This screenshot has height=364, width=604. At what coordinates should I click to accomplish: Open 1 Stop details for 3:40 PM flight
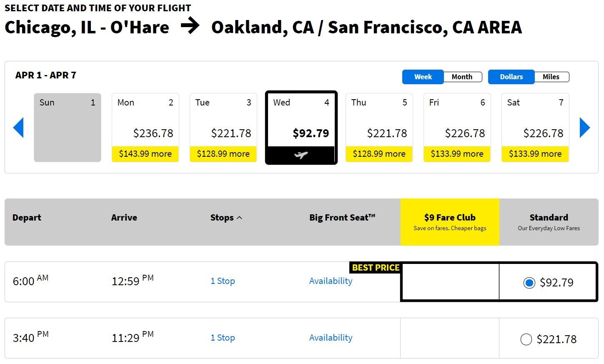[x=223, y=338]
